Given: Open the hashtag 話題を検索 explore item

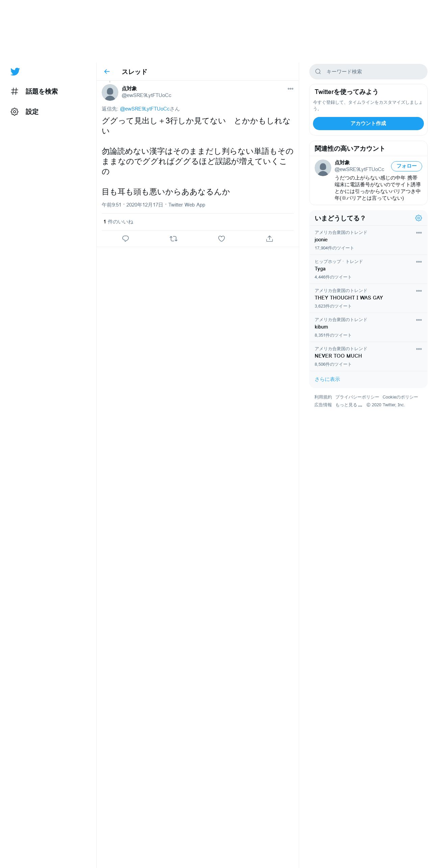Looking at the screenshot, I should pyautogui.click(x=34, y=91).
